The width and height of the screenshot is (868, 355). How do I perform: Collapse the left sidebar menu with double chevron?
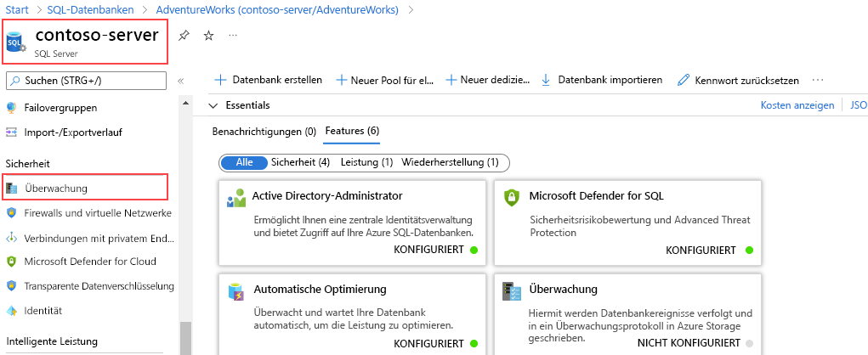[180, 81]
